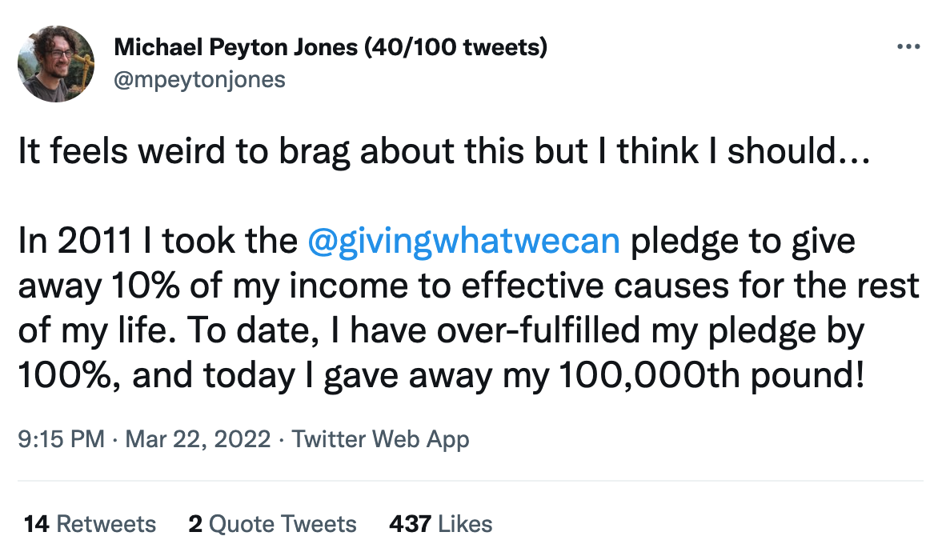
Task: Open the three-dot more options menu
Action: pos(908,46)
